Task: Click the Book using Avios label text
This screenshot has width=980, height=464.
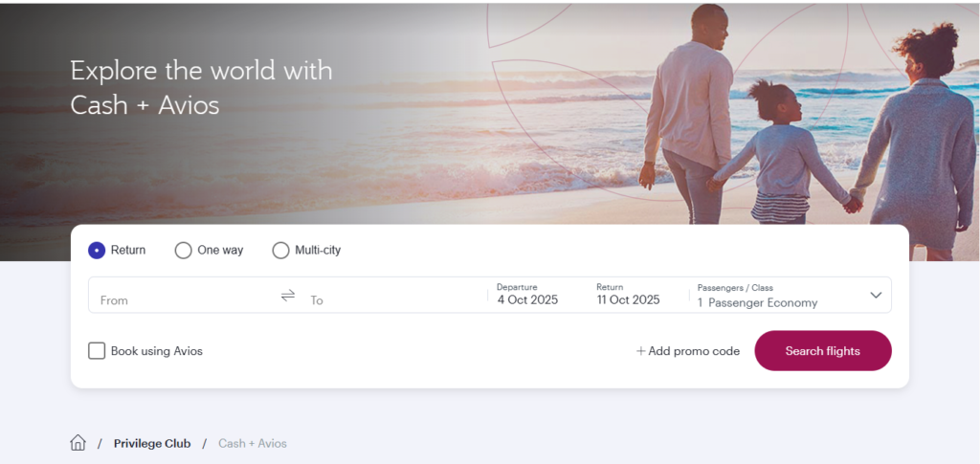Action: pos(157,351)
